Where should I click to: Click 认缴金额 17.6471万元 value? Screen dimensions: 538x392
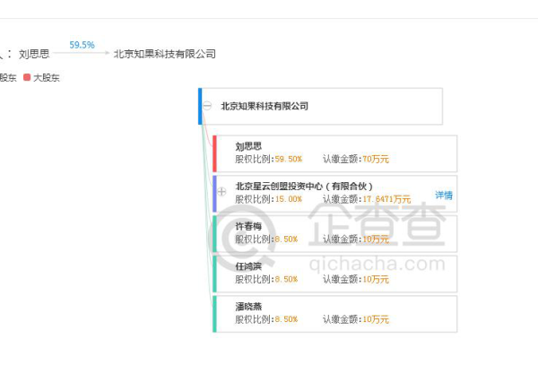click(x=386, y=199)
